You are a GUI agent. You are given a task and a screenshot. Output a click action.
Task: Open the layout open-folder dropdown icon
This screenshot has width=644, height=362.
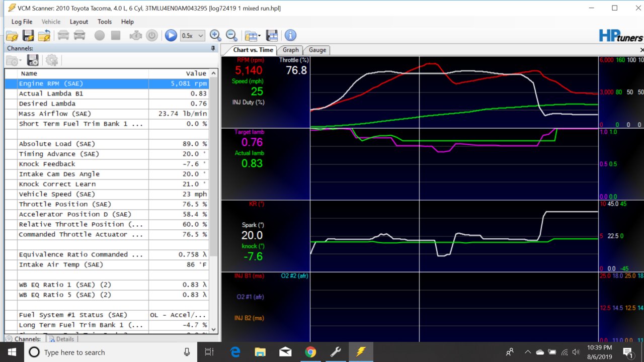(252, 36)
